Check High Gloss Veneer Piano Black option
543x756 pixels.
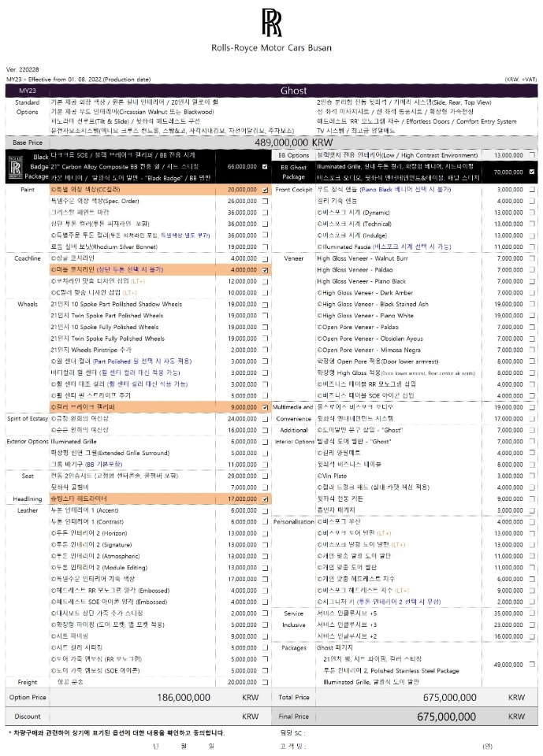click(532, 281)
